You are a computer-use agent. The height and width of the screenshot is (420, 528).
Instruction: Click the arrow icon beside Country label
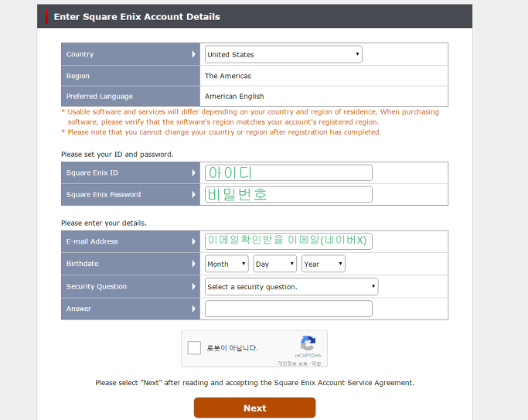193,54
